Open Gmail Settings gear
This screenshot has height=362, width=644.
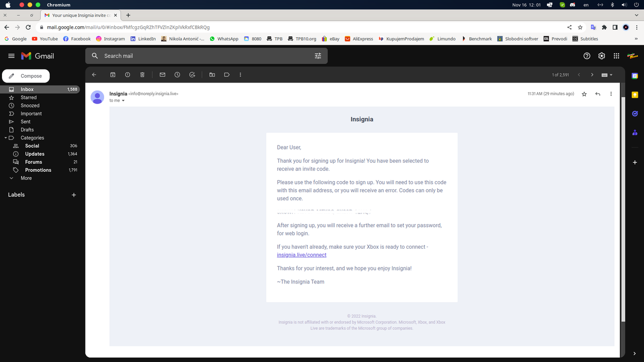(602, 56)
